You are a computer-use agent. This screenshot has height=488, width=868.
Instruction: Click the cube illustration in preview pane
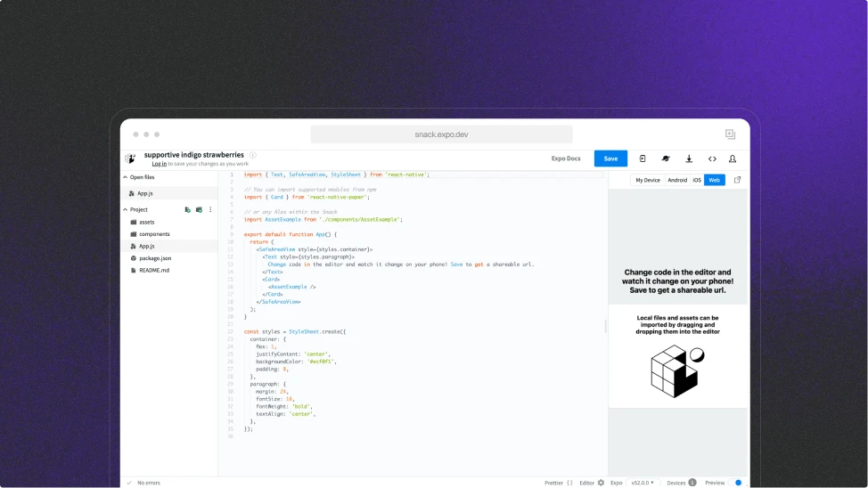click(677, 370)
